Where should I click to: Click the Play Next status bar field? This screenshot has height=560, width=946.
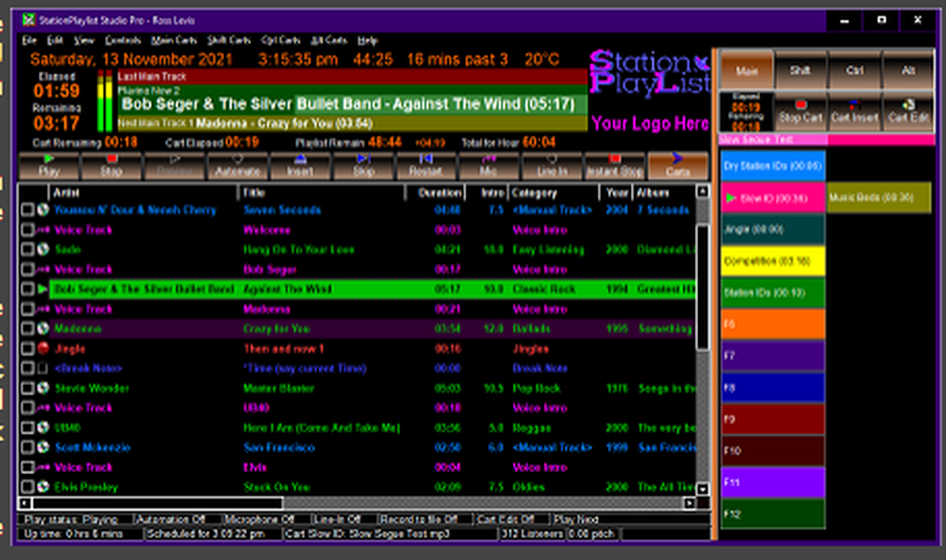coord(631,519)
